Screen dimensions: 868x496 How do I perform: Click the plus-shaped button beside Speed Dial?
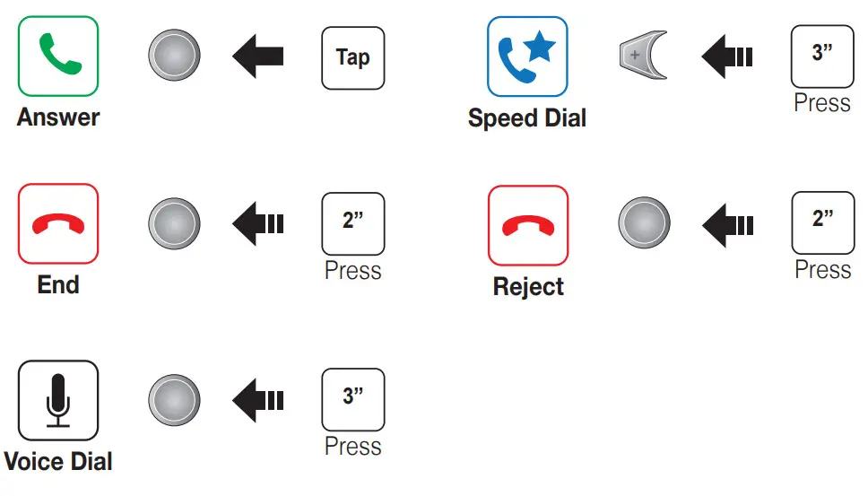coord(643,56)
